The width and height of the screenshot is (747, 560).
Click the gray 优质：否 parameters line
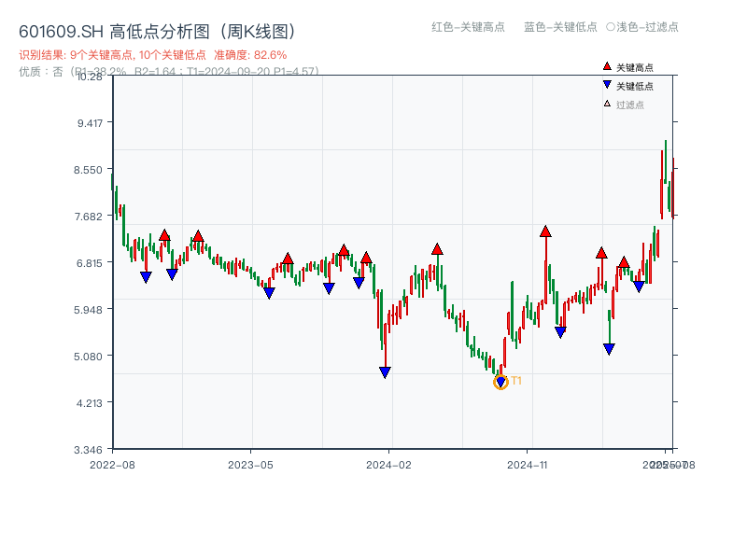pos(169,72)
